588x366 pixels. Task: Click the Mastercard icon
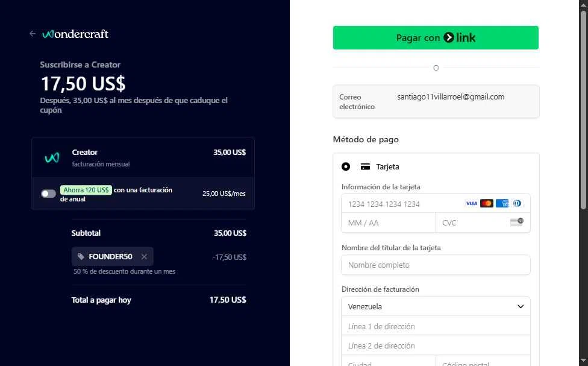(x=487, y=203)
